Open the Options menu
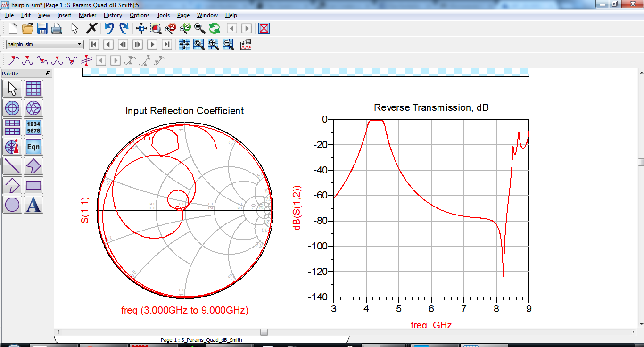 [140, 15]
